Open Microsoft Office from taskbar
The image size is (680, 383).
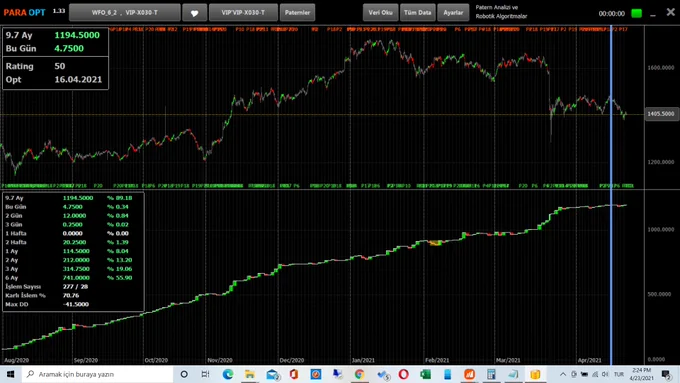click(x=294, y=374)
